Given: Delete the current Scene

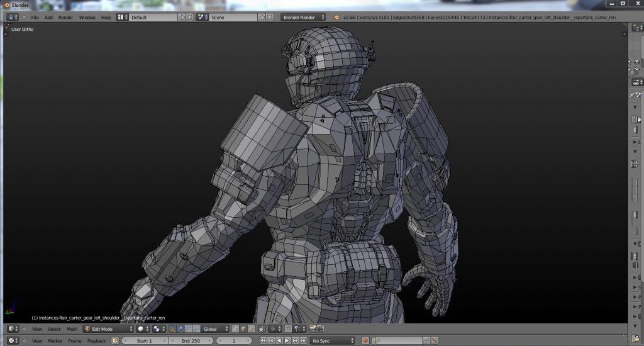Looking at the screenshot, I should coord(269,17).
